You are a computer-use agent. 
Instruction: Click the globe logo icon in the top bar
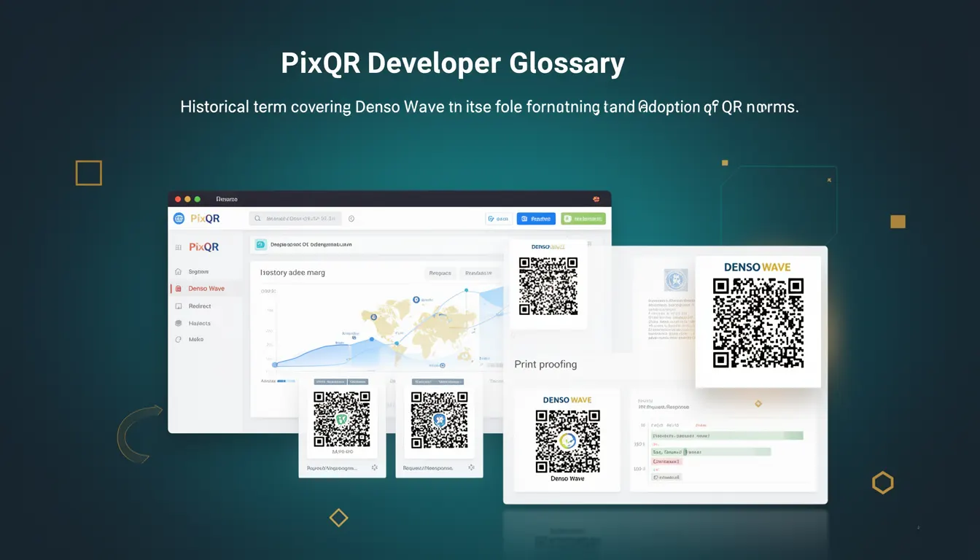179,218
